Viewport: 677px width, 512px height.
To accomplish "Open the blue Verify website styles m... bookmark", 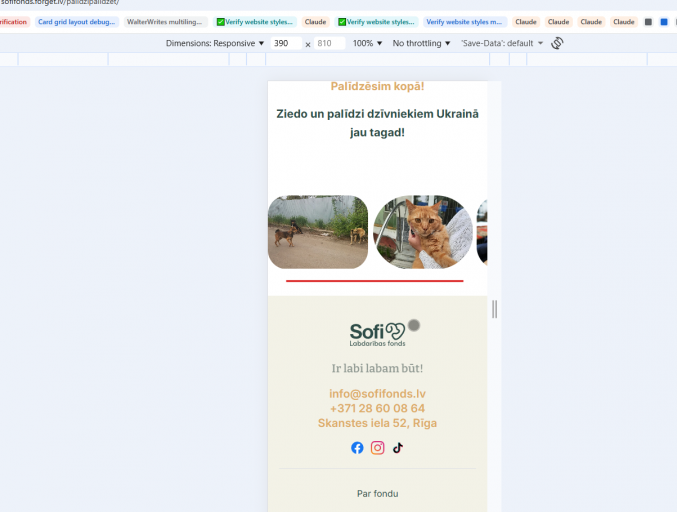I will 465,22.
